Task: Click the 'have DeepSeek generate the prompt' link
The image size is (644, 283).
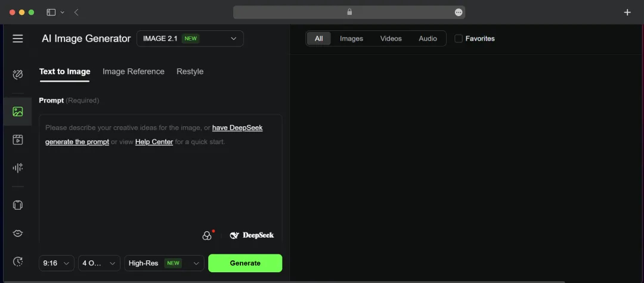Action: (237, 127)
